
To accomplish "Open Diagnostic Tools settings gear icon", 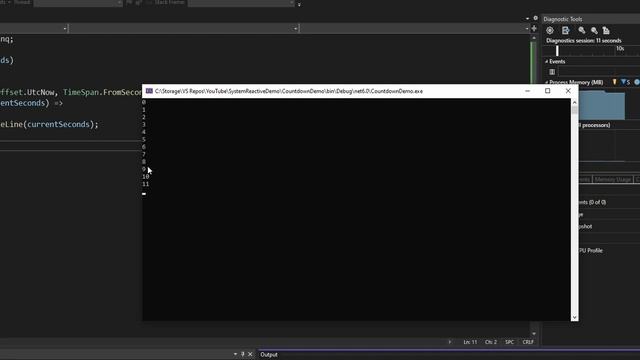I will (550, 31).
